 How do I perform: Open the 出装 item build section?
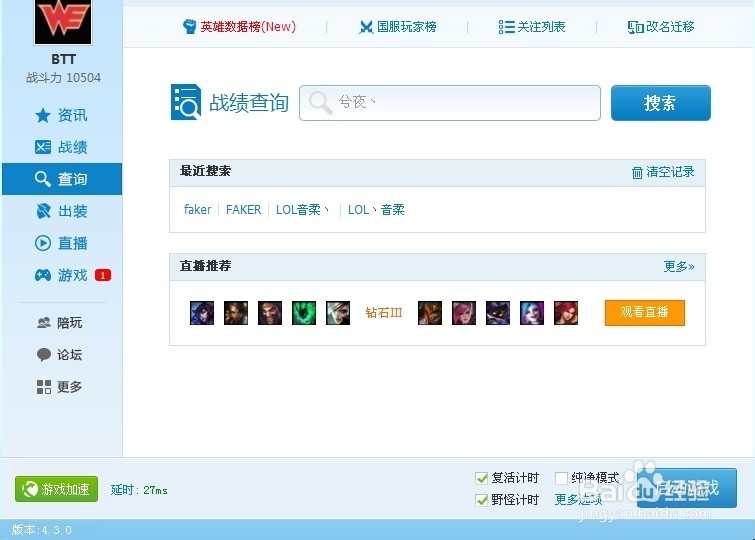62,211
